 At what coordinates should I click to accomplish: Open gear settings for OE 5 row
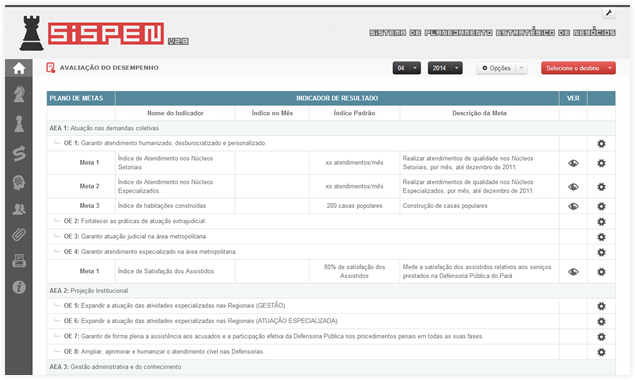point(601,306)
